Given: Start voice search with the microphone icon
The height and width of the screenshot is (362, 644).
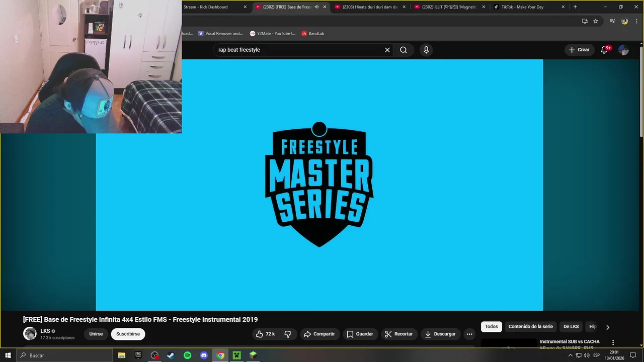Looking at the screenshot, I should (426, 50).
